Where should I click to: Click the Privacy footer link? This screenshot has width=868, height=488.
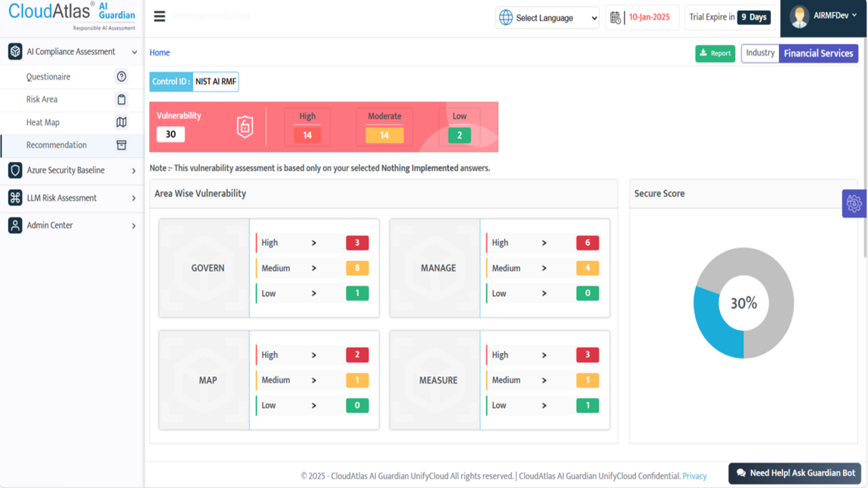point(694,476)
